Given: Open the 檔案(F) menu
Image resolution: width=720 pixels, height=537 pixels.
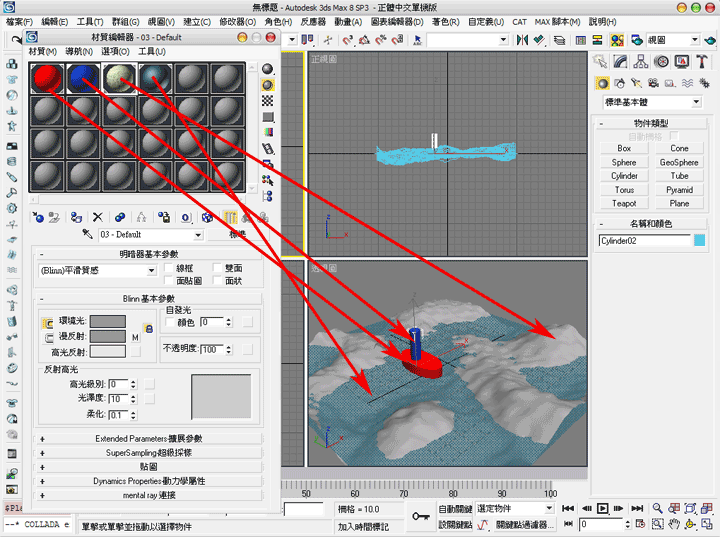Looking at the screenshot, I should point(19,22).
